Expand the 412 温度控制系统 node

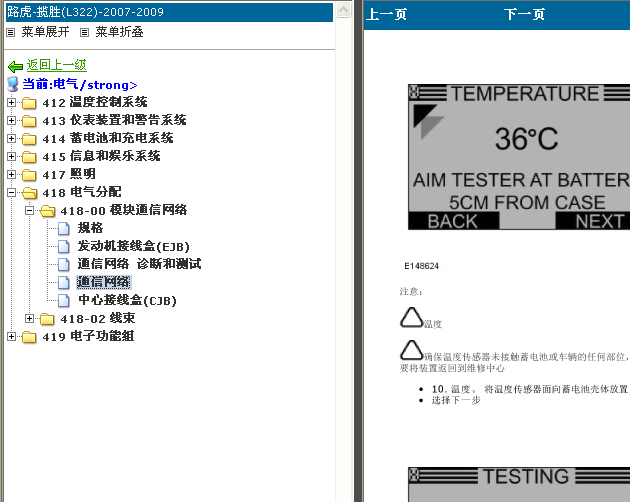coord(11,102)
